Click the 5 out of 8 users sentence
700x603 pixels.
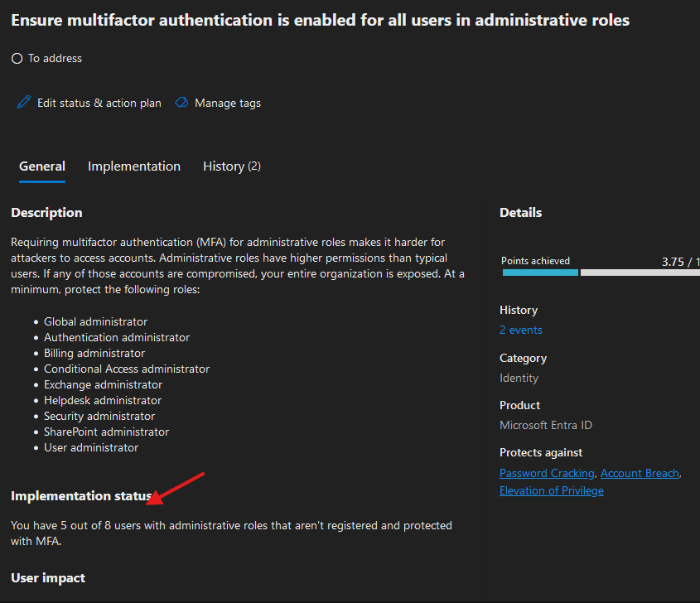(231, 533)
